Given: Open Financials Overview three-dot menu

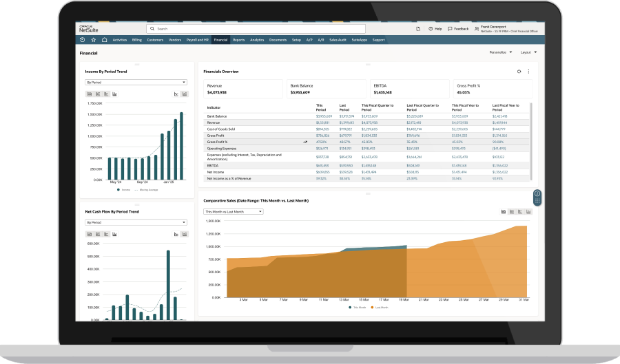Looking at the screenshot, I should point(528,71).
